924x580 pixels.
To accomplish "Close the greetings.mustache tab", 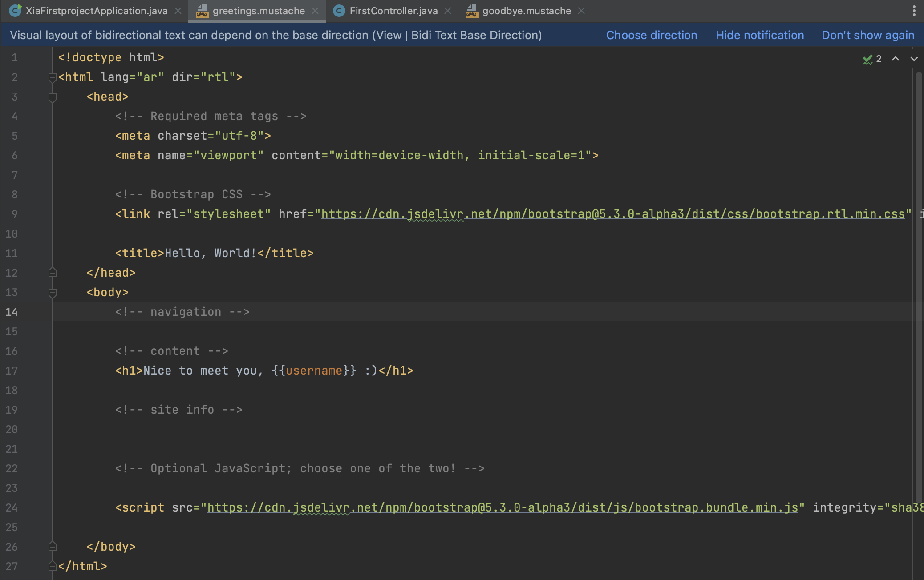I will 315,11.
